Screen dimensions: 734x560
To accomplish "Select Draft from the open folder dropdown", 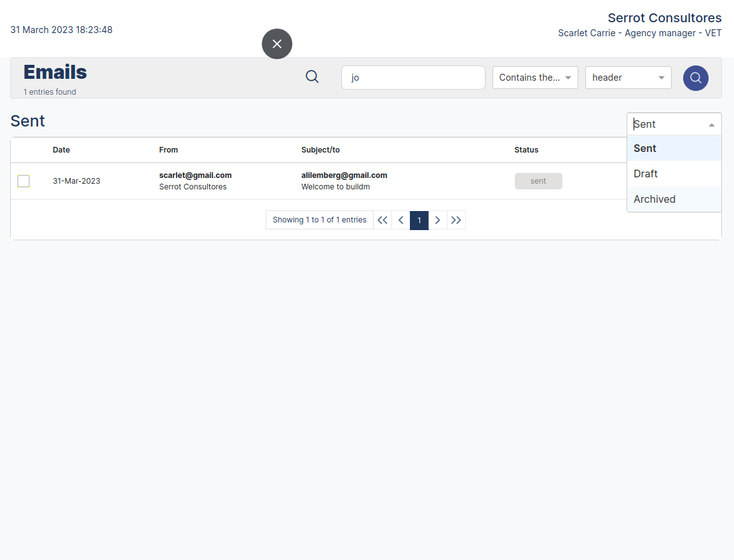I will point(645,174).
